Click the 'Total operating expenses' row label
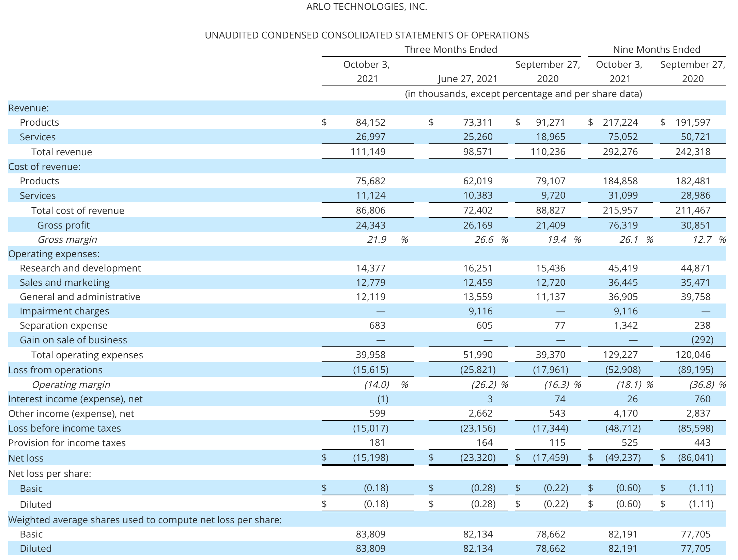Viewport: 738px width, 560px height. point(87,355)
